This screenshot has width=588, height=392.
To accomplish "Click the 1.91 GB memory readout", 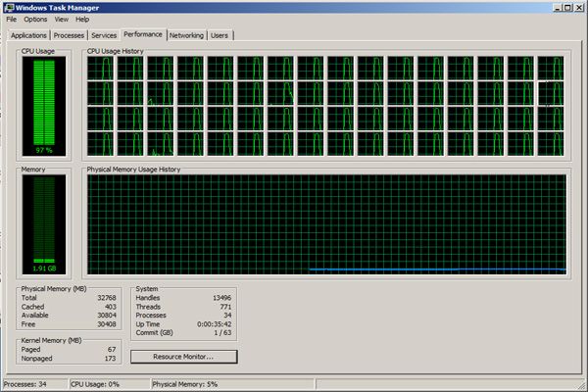I will click(44, 269).
